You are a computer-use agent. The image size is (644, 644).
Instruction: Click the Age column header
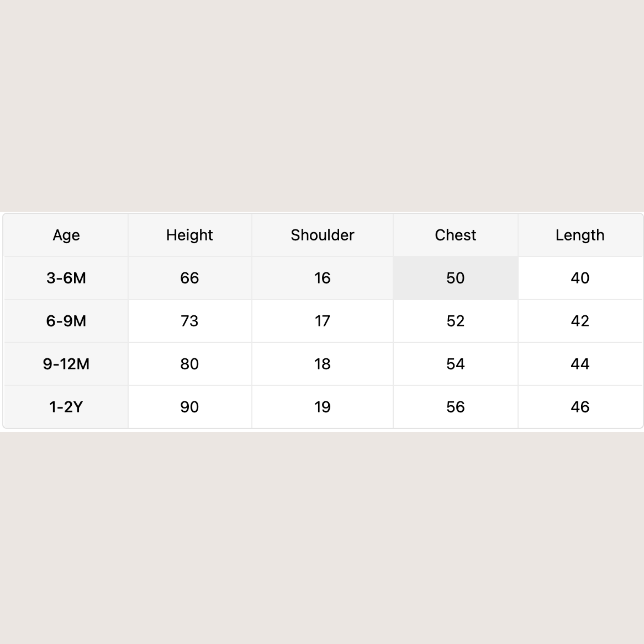66,235
